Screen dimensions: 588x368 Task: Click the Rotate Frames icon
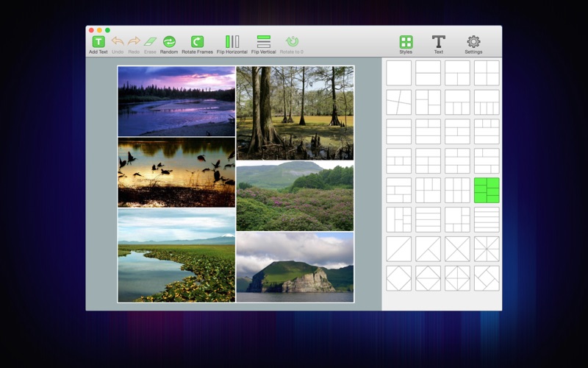click(197, 44)
